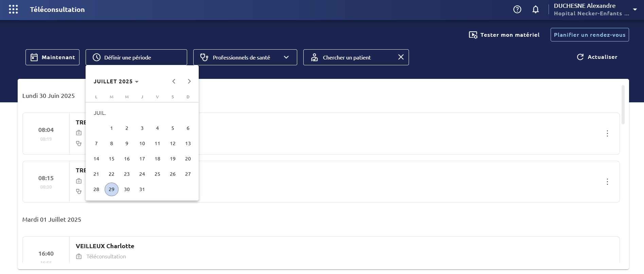Click the Lundi 30 Juin 2025 heading
Screen dimensions: 644x274
click(x=49, y=96)
